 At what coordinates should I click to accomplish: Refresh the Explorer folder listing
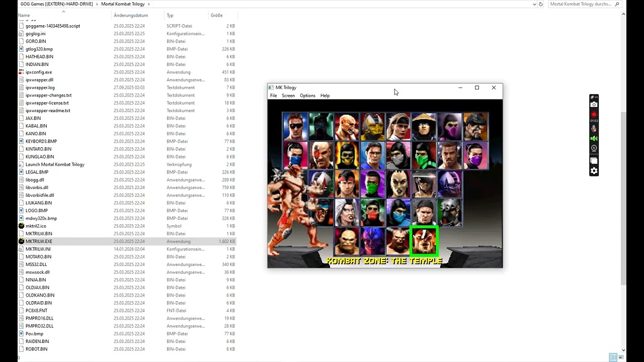click(x=541, y=4)
